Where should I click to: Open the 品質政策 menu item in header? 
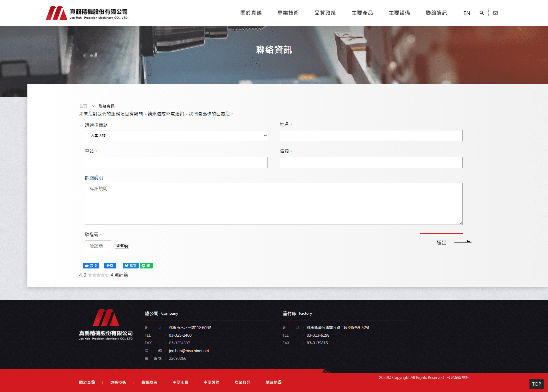coord(325,13)
